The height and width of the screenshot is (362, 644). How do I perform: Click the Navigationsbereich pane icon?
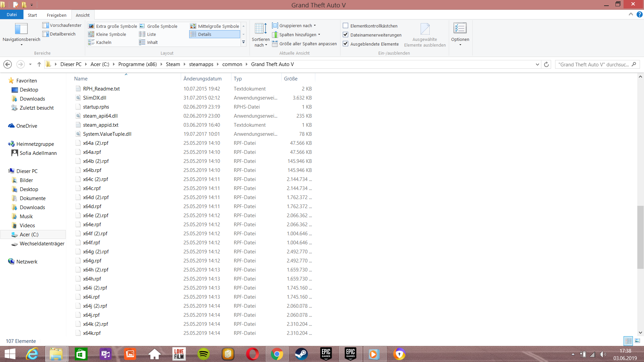21,29
